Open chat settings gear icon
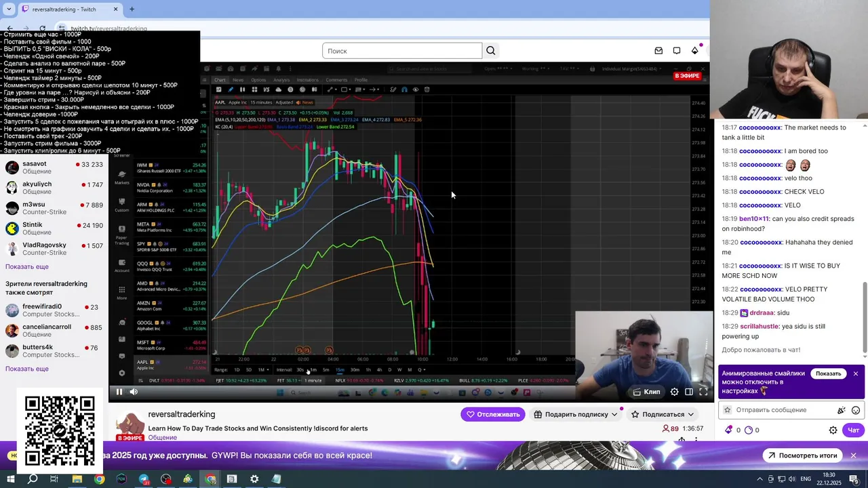The image size is (868, 488). tap(833, 430)
